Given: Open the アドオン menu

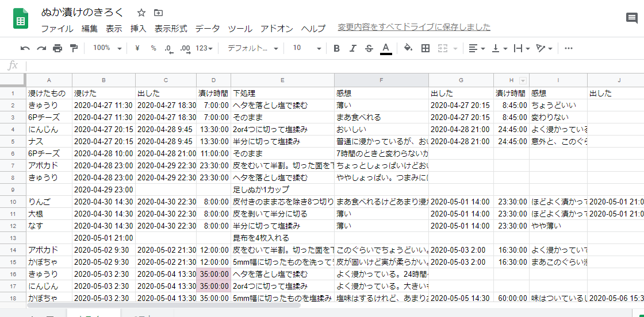Looking at the screenshot, I should pyautogui.click(x=277, y=29).
